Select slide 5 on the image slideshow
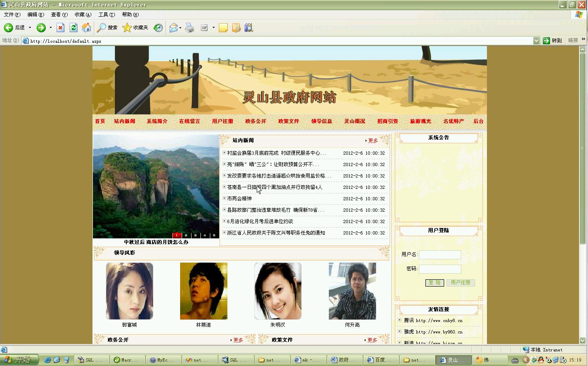Image resolution: width=588 pixels, height=366 pixels. (214, 235)
